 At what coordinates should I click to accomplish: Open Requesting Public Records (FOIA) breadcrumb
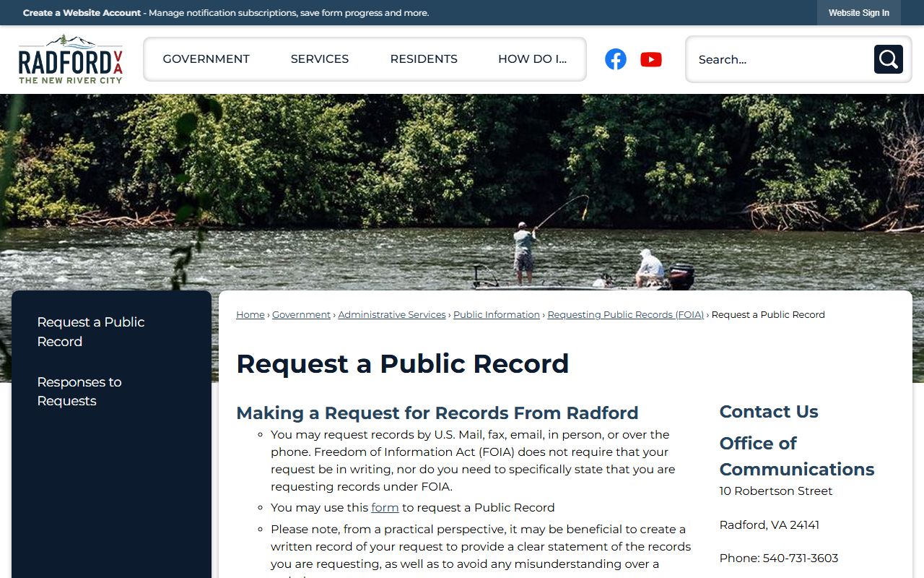626,315
